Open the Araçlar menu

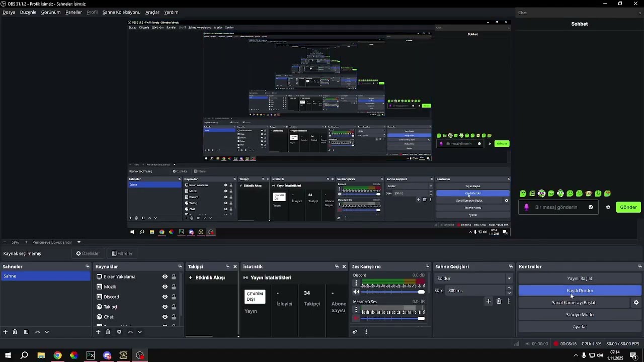click(152, 12)
